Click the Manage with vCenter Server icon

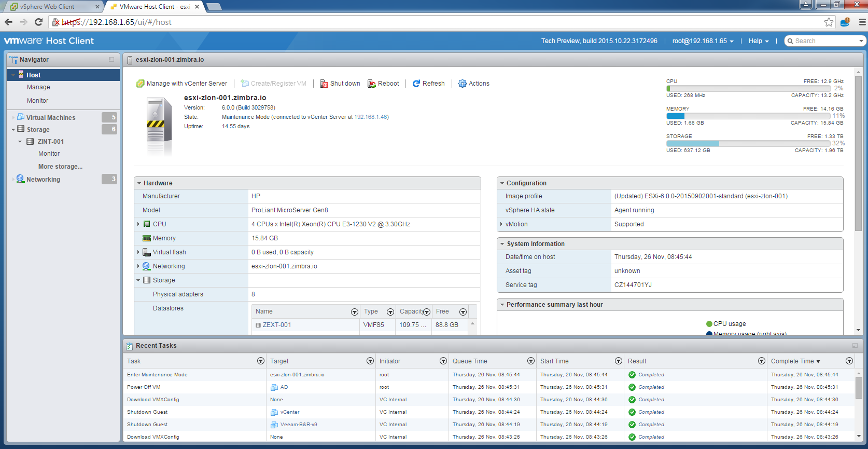tap(140, 84)
